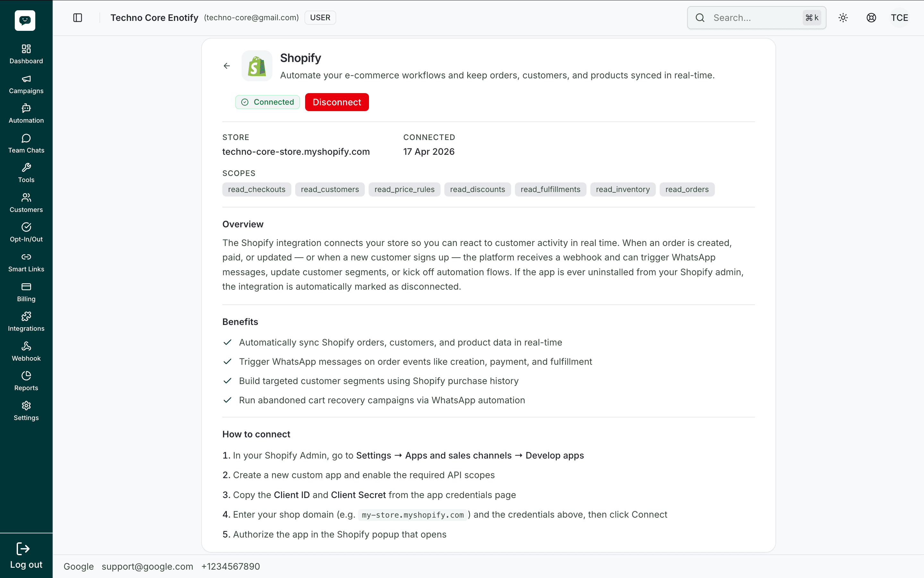This screenshot has height=578, width=924.
Task: Click the Google footer text
Action: (x=79, y=566)
